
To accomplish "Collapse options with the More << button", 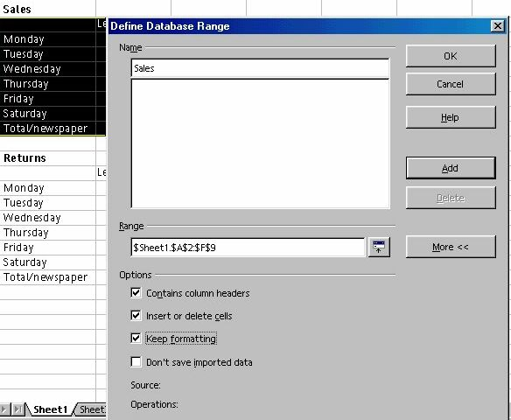I will point(451,247).
